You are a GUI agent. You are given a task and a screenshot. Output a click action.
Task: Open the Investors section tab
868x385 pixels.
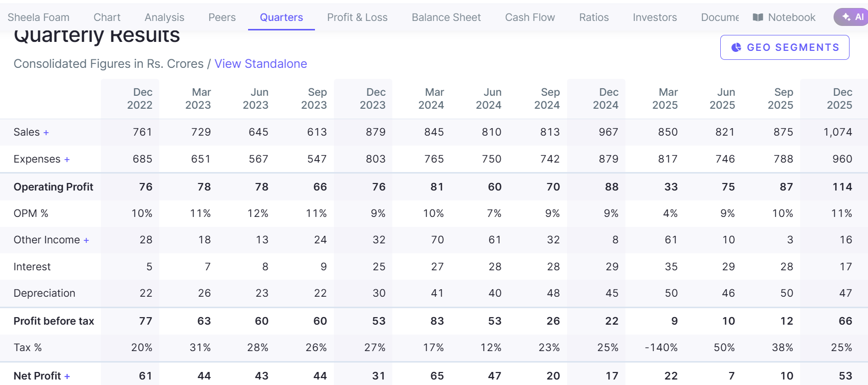point(655,17)
